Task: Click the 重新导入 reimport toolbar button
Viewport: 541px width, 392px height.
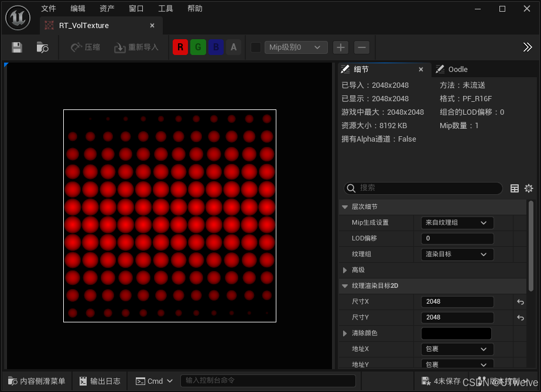Action: pyautogui.click(x=136, y=47)
